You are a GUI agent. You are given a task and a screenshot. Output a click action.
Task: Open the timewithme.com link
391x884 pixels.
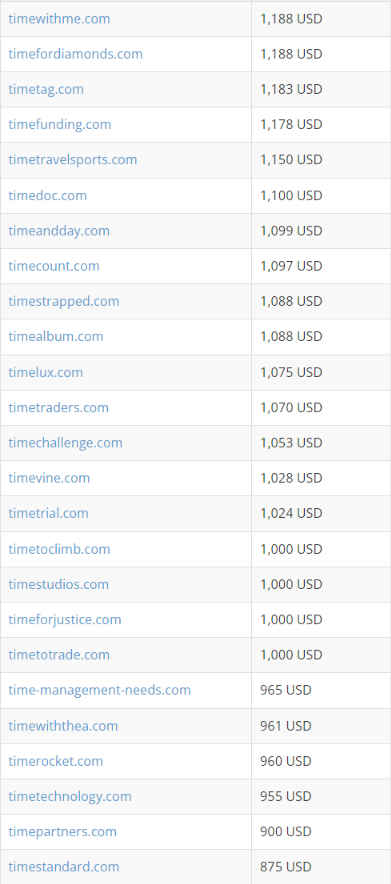[x=59, y=19]
